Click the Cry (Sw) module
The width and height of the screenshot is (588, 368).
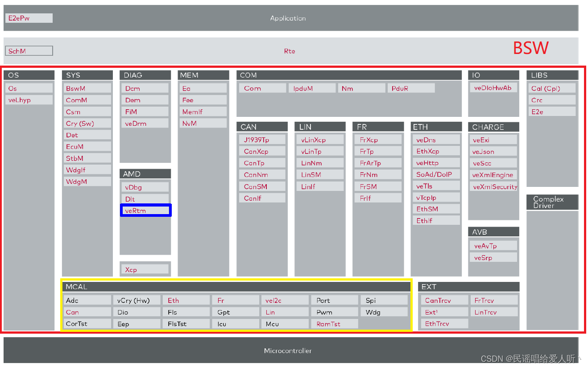point(87,123)
